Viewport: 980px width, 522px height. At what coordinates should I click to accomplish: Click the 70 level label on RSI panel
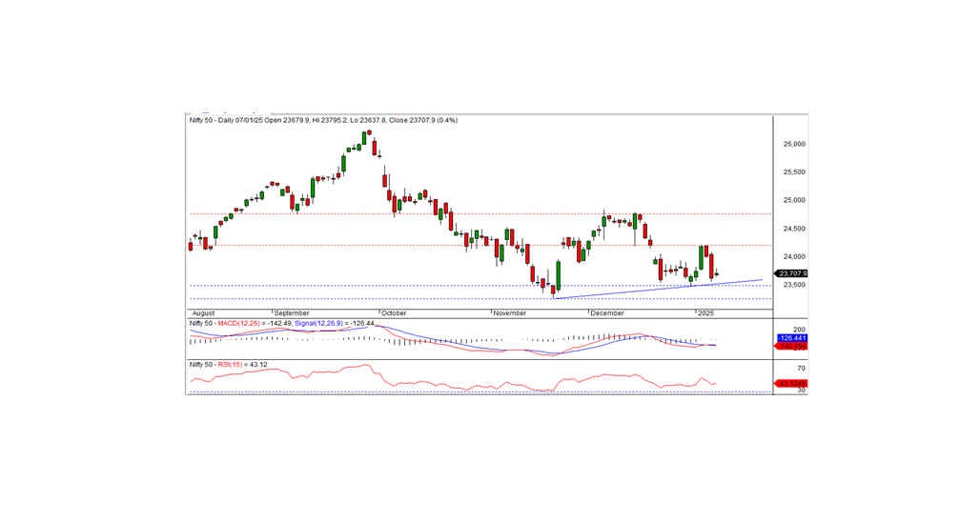(787, 368)
